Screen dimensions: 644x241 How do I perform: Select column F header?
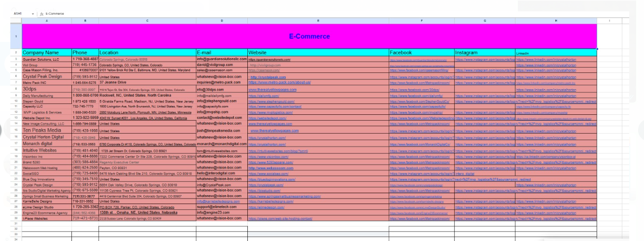tap(421, 20)
